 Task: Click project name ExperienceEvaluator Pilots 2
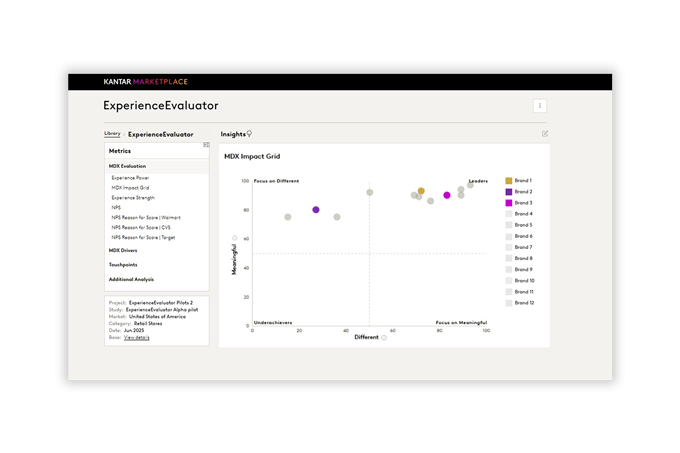pos(161,303)
